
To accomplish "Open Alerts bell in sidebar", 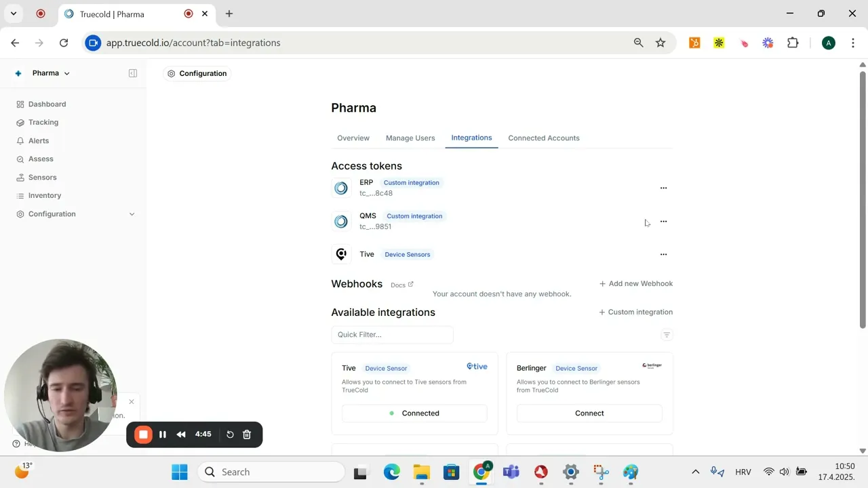I will 33,141.
